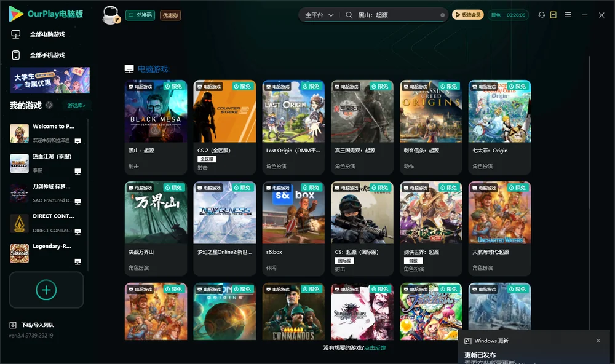This screenshot has height=364, width=615.
Task: Click the 限免 timer badge in the header
Action: coord(508,15)
